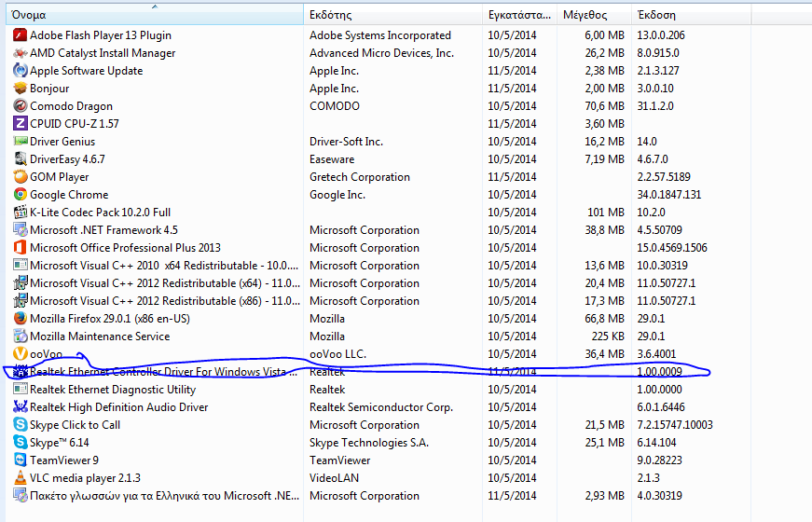Sort list by Μέγεθος column header
Screen dimensions: 812x522
coord(594,15)
